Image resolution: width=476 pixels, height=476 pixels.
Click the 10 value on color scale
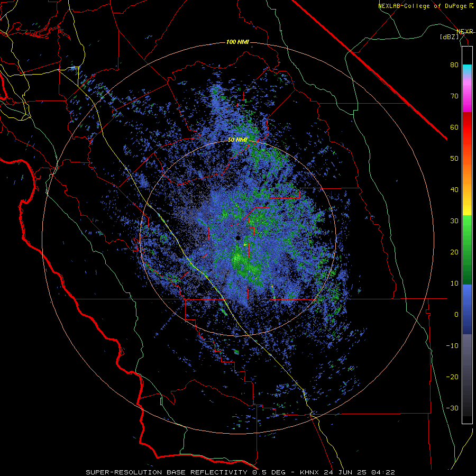tap(454, 283)
